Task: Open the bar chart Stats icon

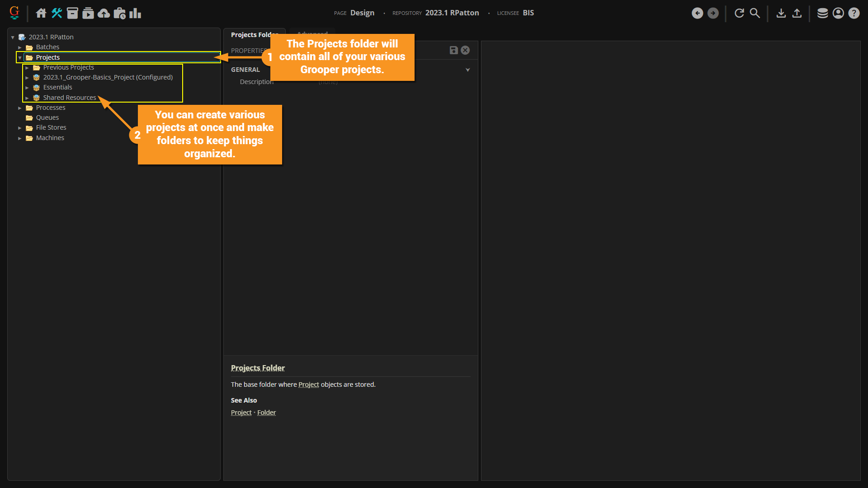Action: (x=135, y=13)
